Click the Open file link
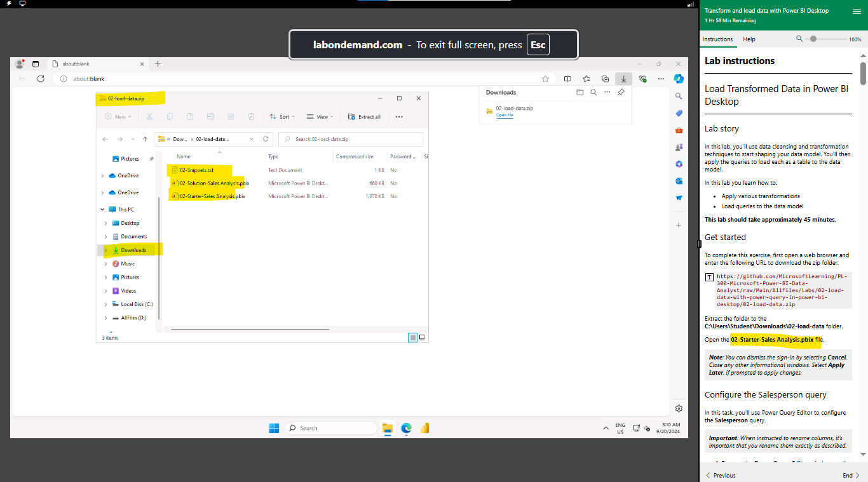 pyautogui.click(x=505, y=115)
